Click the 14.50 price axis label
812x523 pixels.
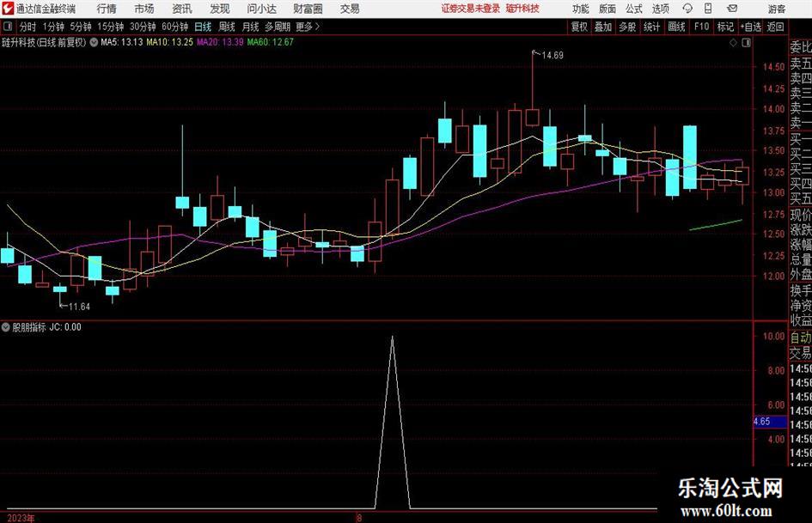pyautogui.click(x=773, y=67)
